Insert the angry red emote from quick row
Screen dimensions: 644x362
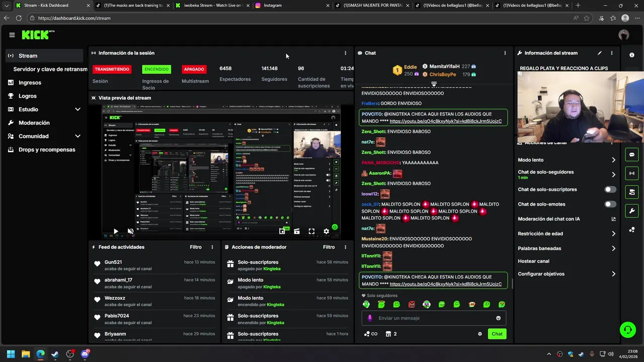412,304
